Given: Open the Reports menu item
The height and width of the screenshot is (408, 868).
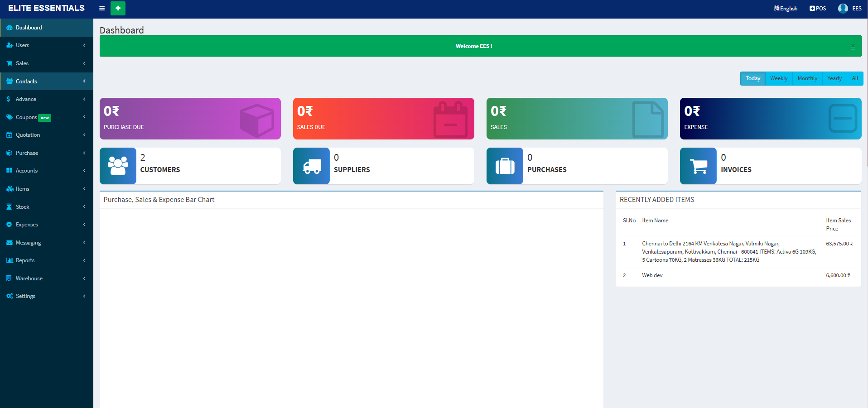Looking at the screenshot, I should [x=47, y=260].
